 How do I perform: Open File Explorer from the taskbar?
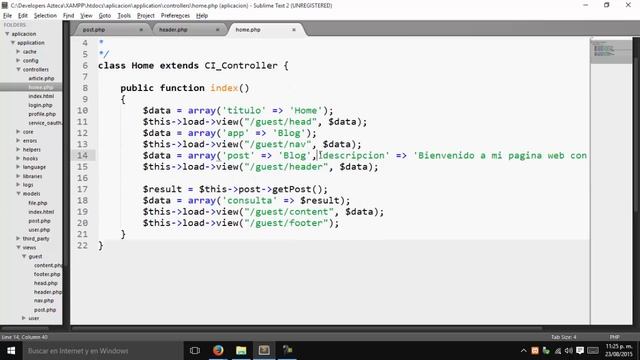coord(241,351)
